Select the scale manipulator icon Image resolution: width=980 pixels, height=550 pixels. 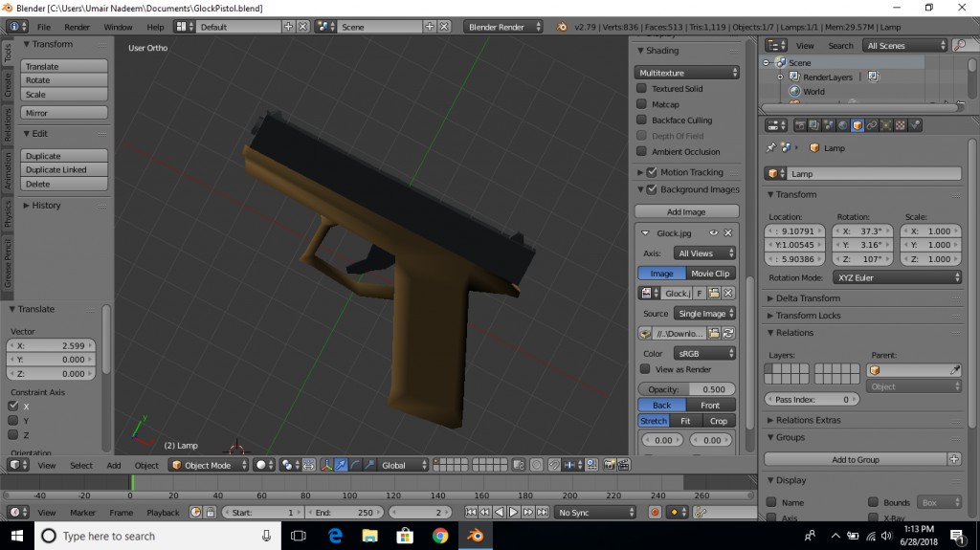pyautogui.click(x=369, y=465)
